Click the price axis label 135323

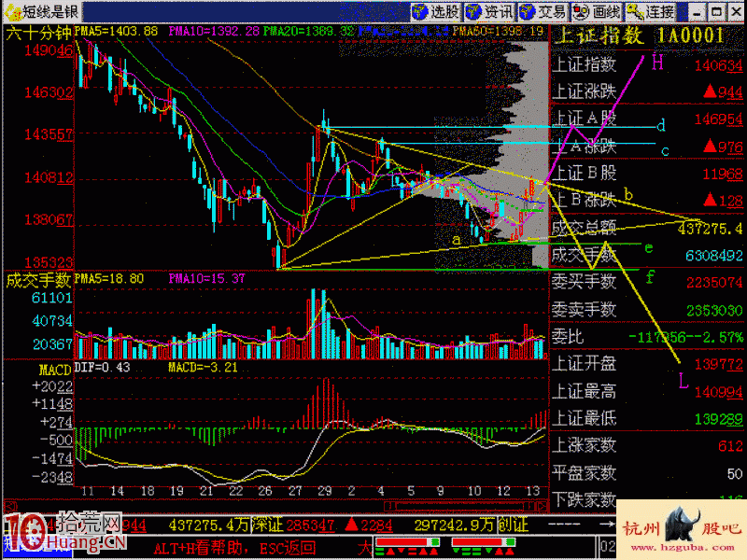[49, 262]
